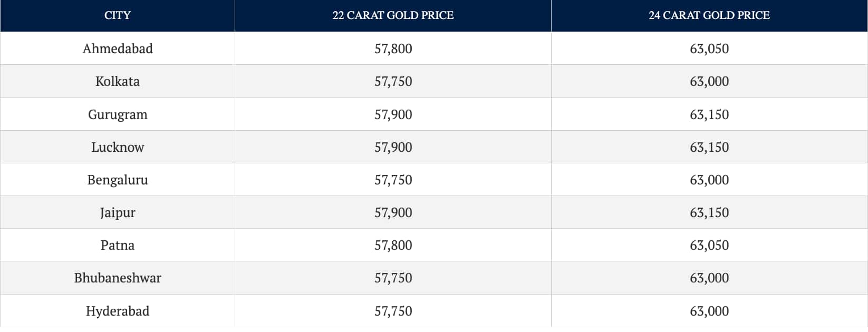The height and width of the screenshot is (332, 868).
Task: Select the Gurugram city cell
Action: (x=118, y=114)
